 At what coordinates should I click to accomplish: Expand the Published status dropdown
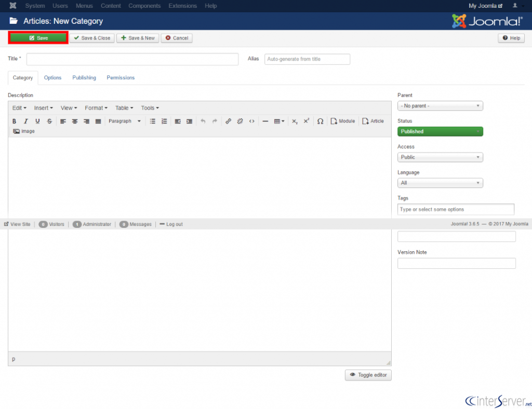pos(440,131)
